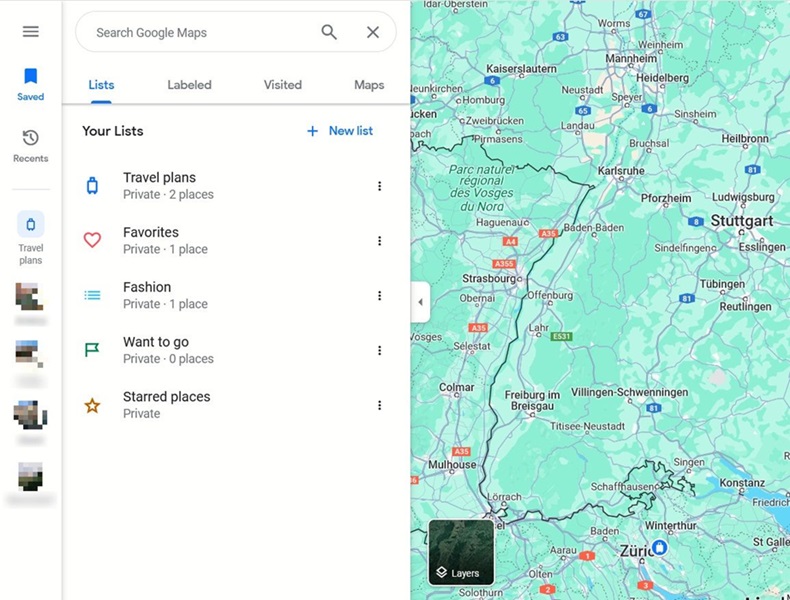Click the Tübingen label on map
Screen dimensions: 790x600
(x=722, y=284)
